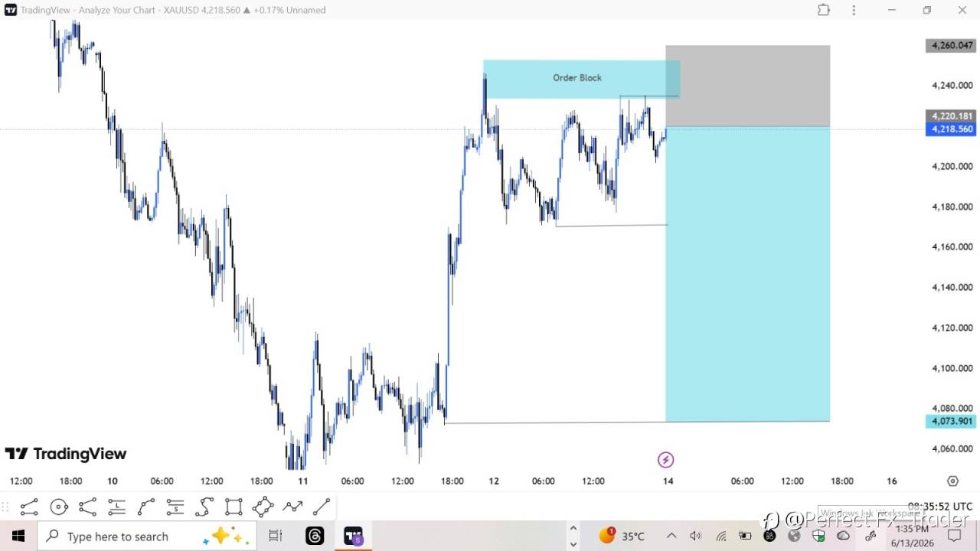Click date label 14 on time axis
This screenshot has width=980, height=551.
coord(668,481)
